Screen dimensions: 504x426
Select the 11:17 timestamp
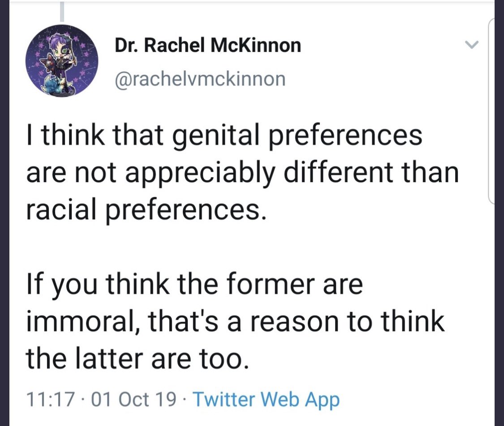coord(51,399)
